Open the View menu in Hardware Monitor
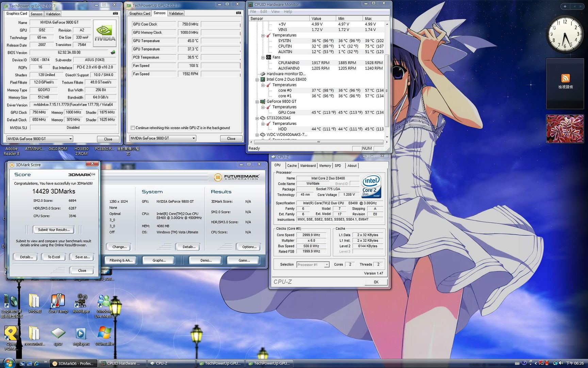Viewport: 588px width, 368px height. point(275,12)
